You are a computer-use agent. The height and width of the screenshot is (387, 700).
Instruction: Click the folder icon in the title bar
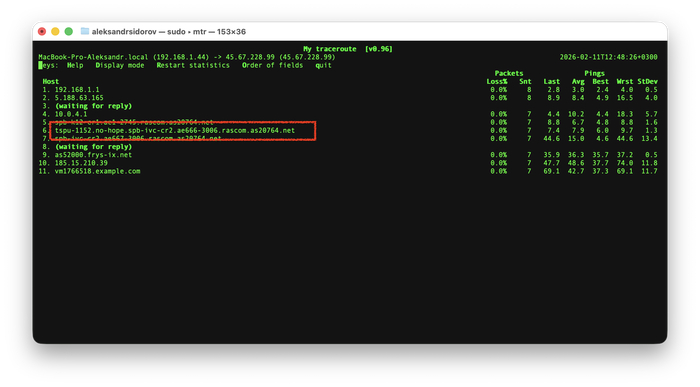click(x=84, y=31)
